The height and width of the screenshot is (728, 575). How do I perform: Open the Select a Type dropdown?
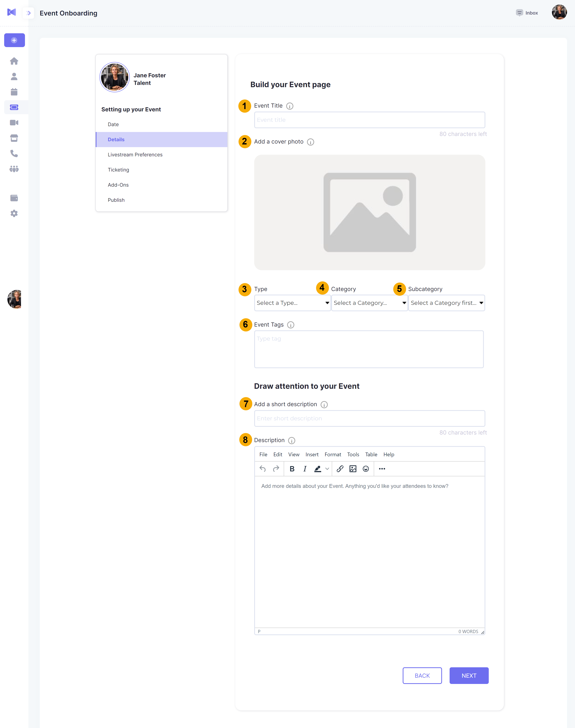click(x=292, y=303)
